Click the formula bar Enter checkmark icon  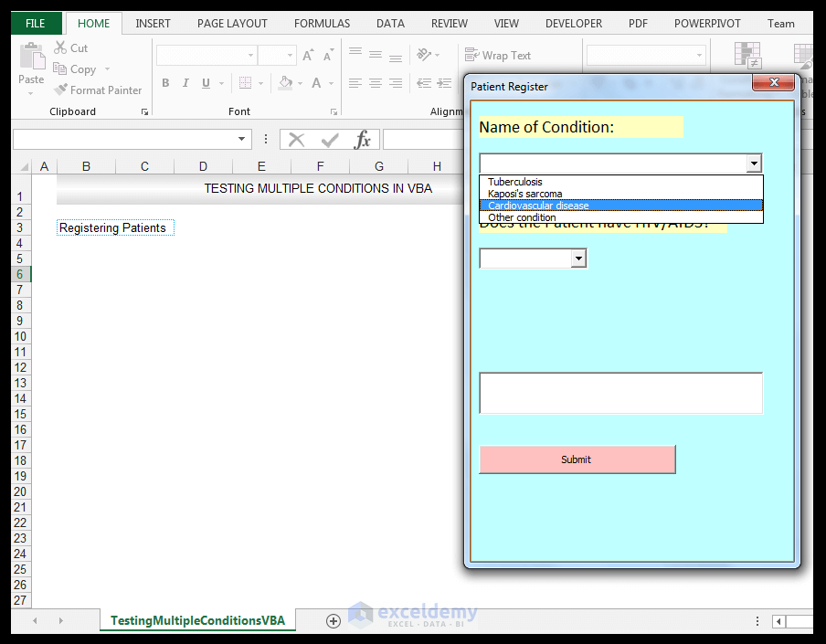[330, 140]
